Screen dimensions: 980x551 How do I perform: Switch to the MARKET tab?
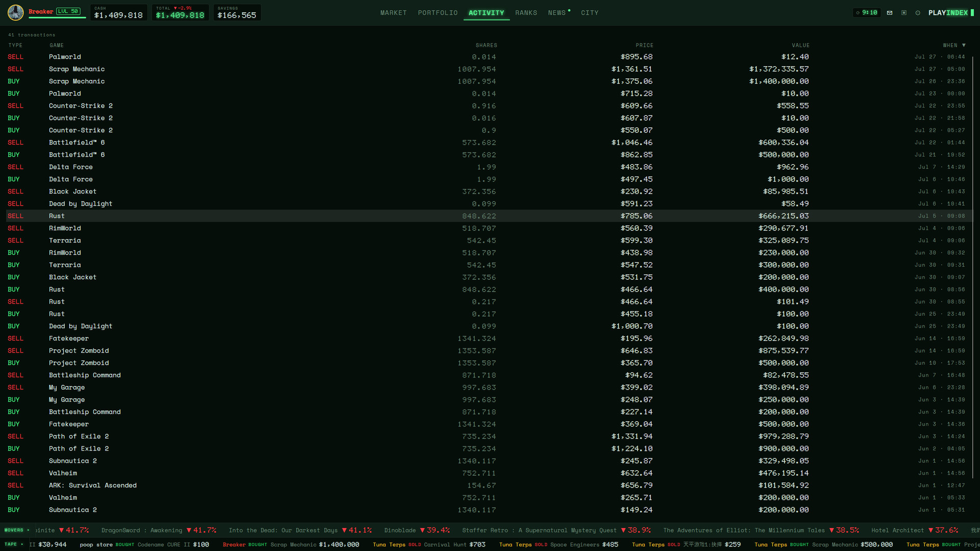point(394,13)
